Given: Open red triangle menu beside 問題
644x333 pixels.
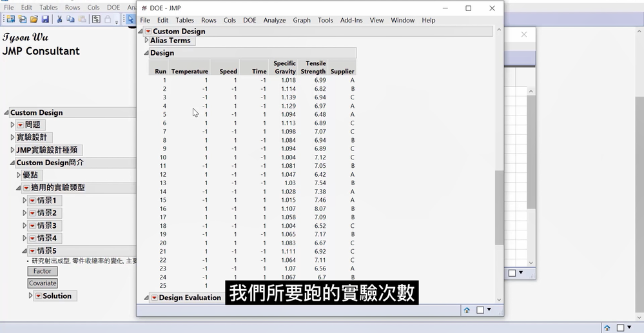Looking at the screenshot, I should [21, 125].
